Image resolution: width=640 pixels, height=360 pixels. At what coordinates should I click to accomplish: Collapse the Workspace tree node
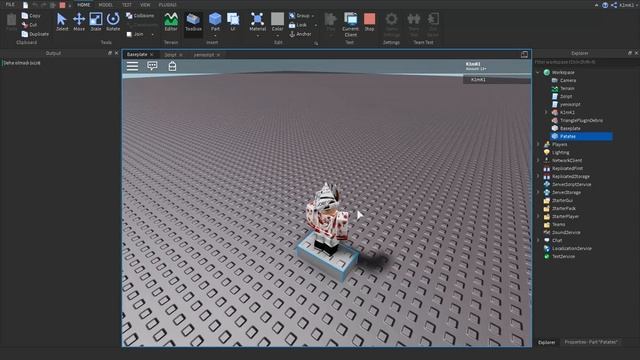pyautogui.click(x=538, y=72)
